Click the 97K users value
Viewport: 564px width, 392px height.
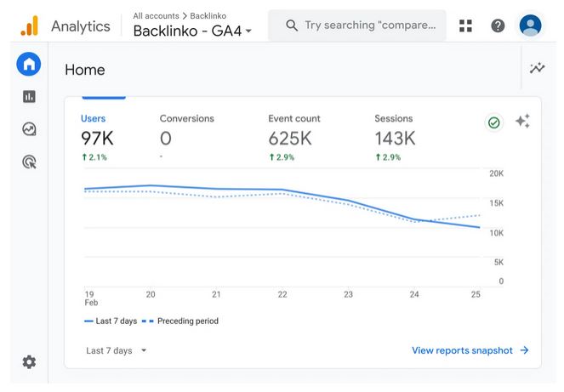(97, 139)
